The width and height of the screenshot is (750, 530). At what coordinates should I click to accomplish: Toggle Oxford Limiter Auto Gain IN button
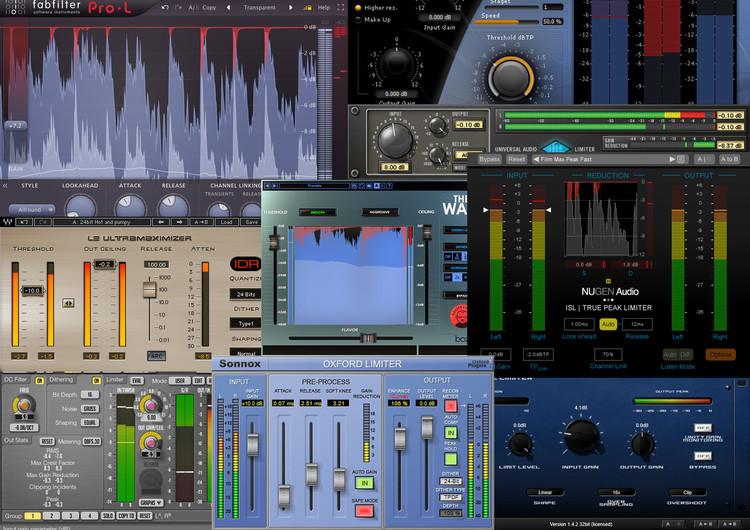[364, 484]
